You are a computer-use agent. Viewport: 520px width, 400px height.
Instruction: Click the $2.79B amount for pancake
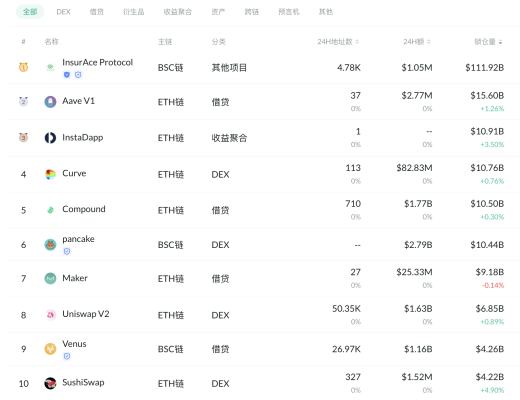[x=418, y=245]
